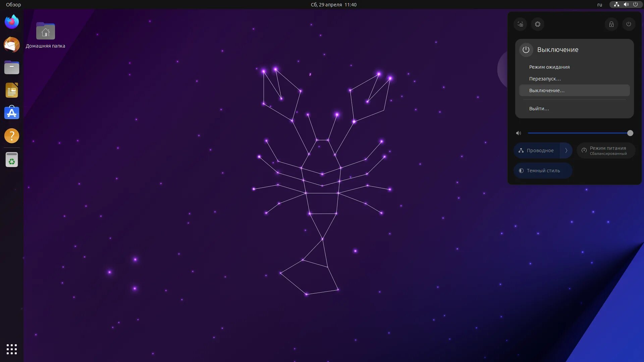This screenshot has width=644, height=362.
Task: Toggle the Проводное wired connection
Action: (537, 150)
